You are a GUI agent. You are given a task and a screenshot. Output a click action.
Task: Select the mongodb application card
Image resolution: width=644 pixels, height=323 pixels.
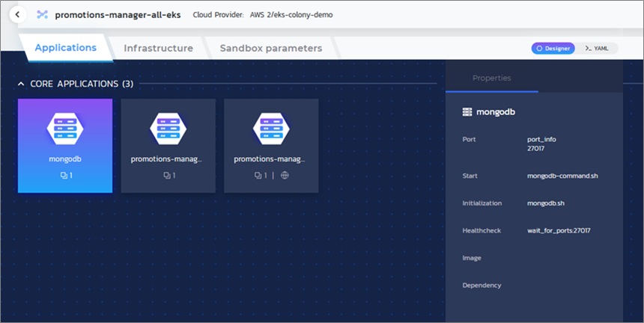point(65,146)
